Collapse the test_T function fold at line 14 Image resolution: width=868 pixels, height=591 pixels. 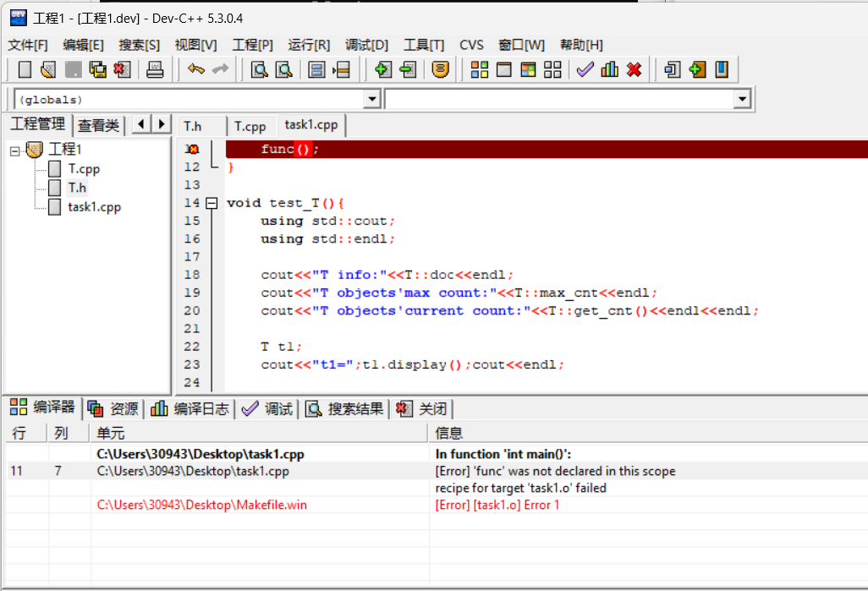coord(212,203)
